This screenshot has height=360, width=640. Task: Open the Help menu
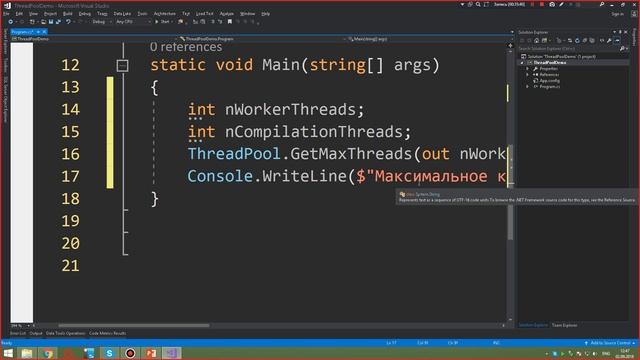click(266, 14)
